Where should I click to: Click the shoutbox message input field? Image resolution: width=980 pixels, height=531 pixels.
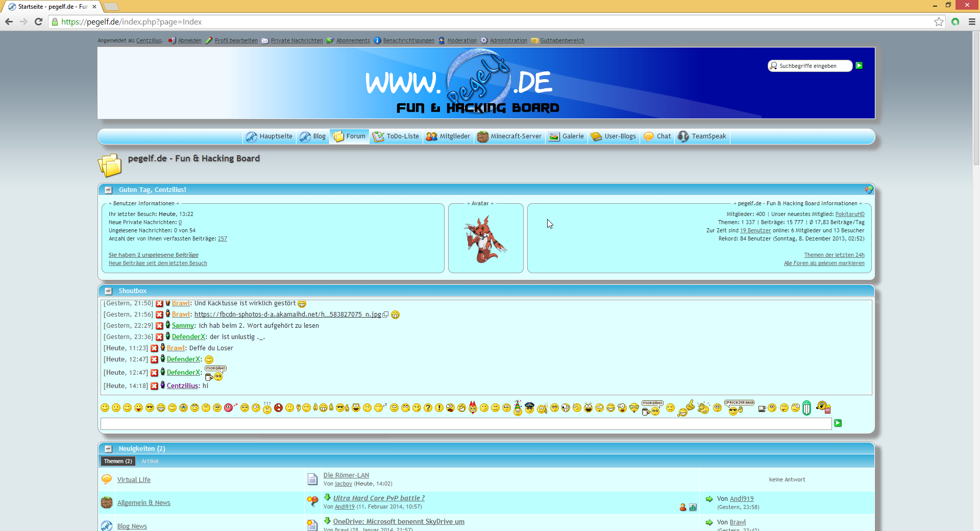[x=465, y=424]
